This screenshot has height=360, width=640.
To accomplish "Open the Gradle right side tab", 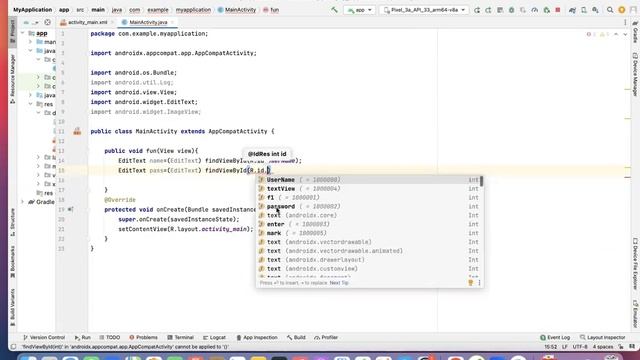I will [635, 33].
